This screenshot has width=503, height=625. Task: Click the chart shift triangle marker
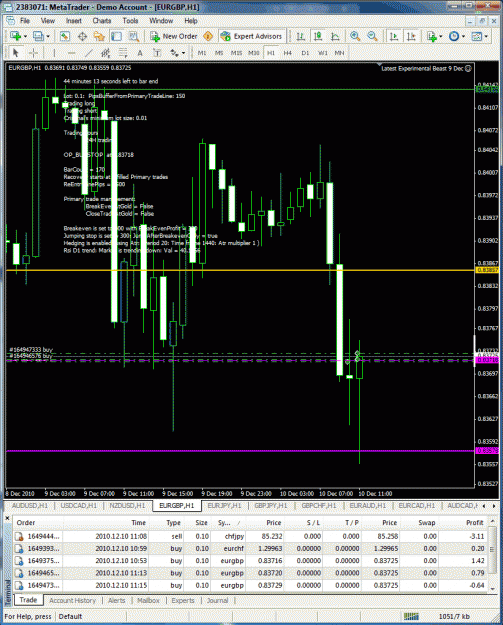point(379,64)
